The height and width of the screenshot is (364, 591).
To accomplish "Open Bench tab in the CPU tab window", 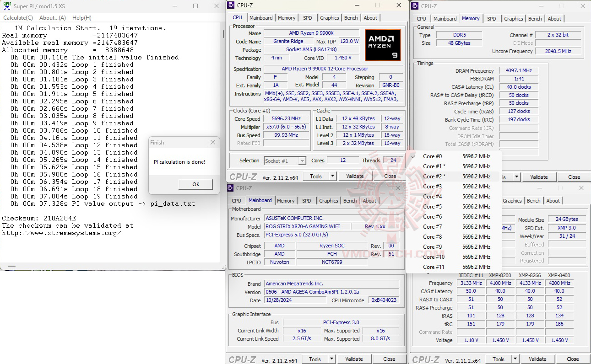I will (351, 18).
